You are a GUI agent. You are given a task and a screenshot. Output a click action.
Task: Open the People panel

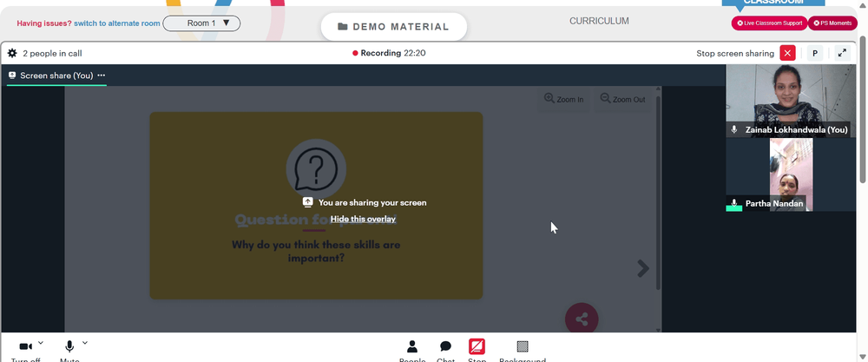point(411,350)
